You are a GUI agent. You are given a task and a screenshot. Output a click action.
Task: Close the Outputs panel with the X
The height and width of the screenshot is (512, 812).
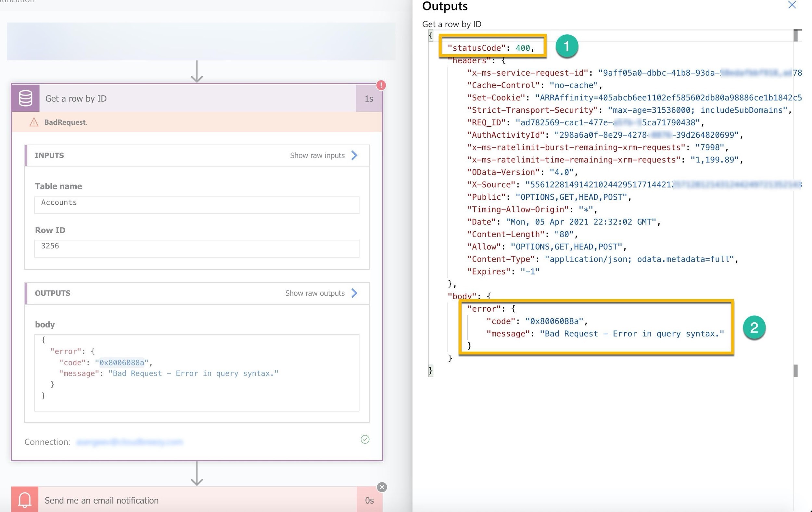pyautogui.click(x=792, y=5)
